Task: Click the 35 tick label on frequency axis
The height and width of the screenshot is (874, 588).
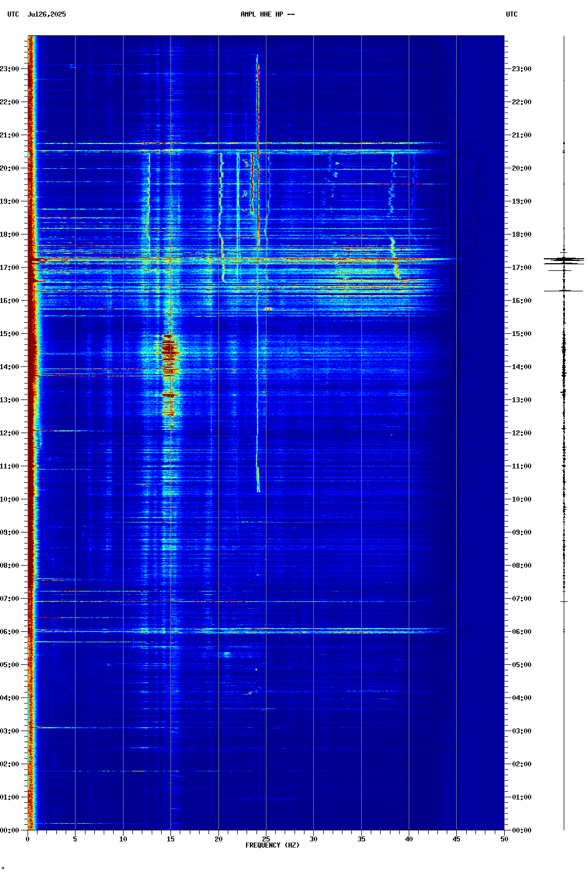Action: [x=361, y=839]
